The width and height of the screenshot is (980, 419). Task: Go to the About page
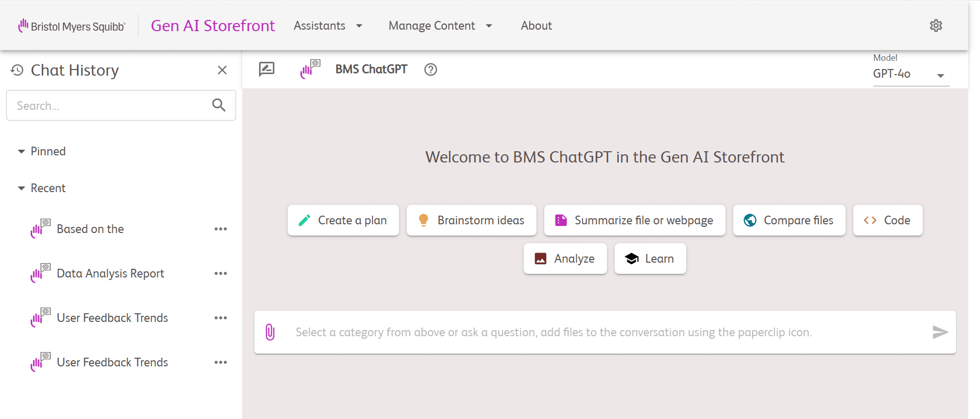(536, 26)
